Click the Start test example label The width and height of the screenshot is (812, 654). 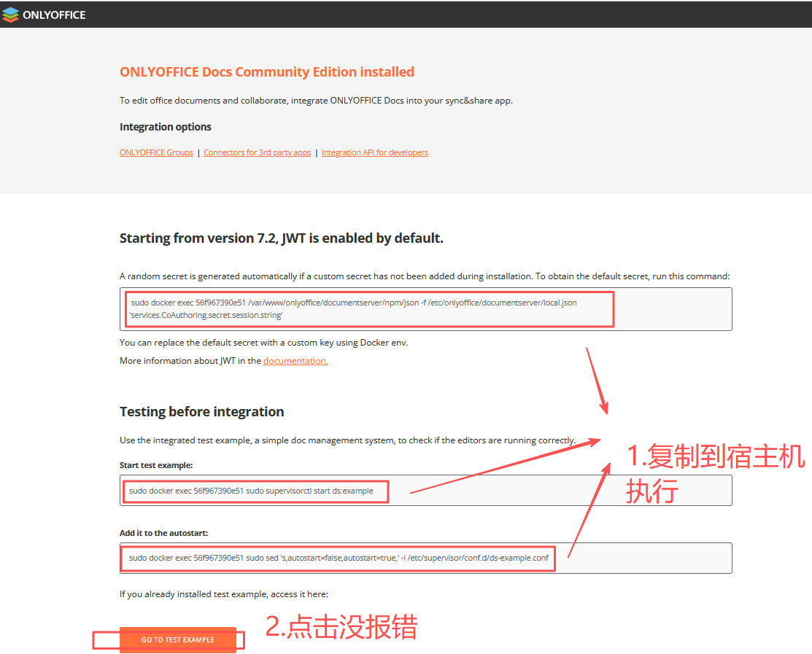(156, 465)
